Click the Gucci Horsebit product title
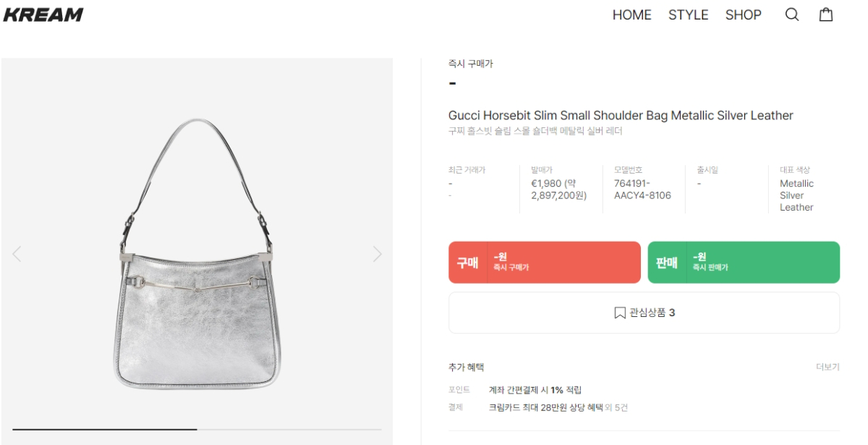This screenshot has width=868, height=445. (x=621, y=116)
